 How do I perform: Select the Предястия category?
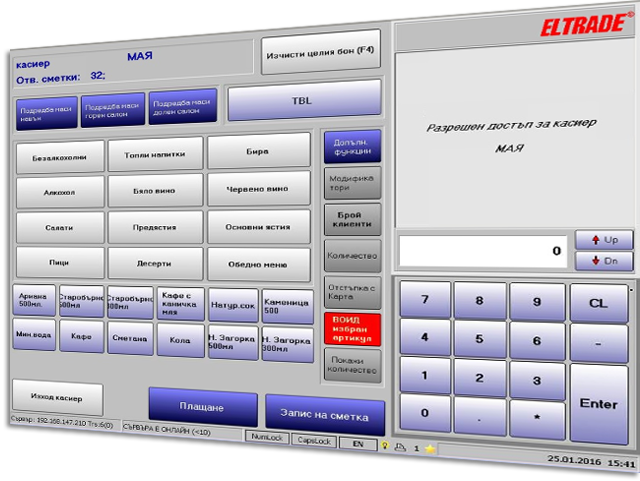(155, 227)
